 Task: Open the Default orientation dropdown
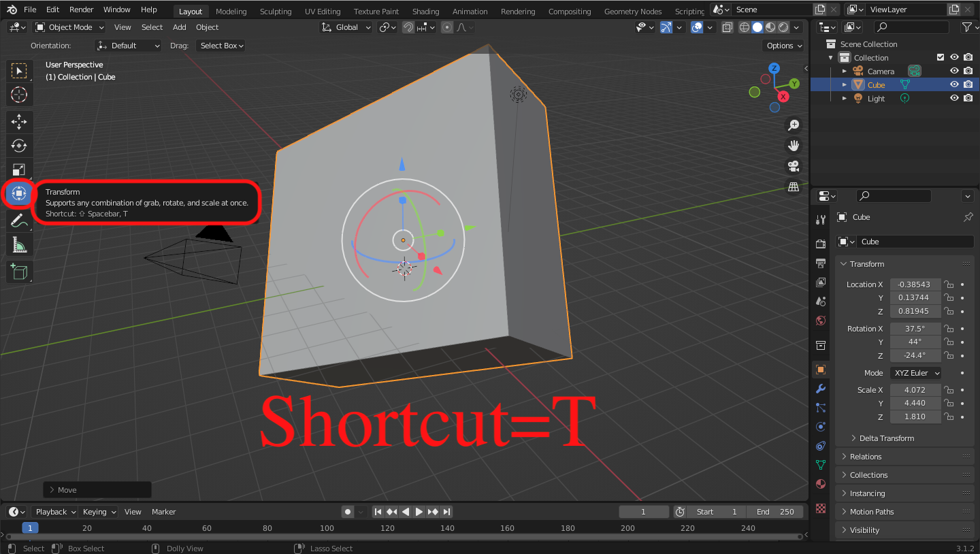coord(128,46)
